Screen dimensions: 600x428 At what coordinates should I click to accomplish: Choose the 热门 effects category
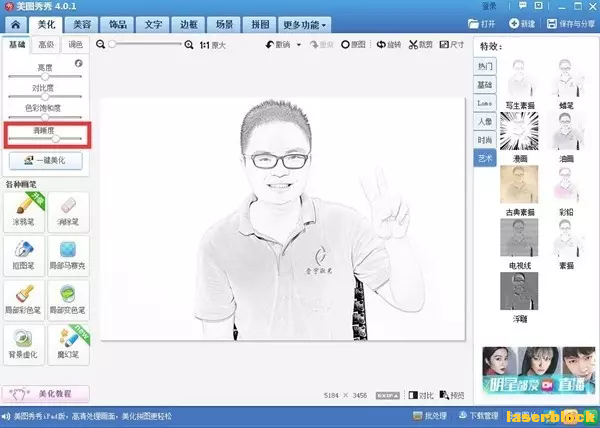click(x=485, y=66)
